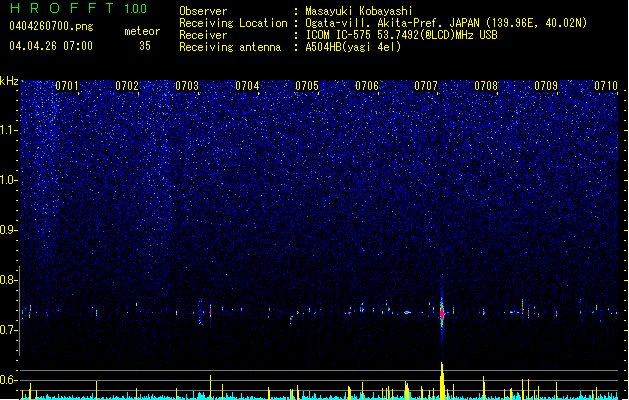Viewport: 629px width, 400px height.
Task: Select the filename 0404260700.png
Action: coord(51,27)
